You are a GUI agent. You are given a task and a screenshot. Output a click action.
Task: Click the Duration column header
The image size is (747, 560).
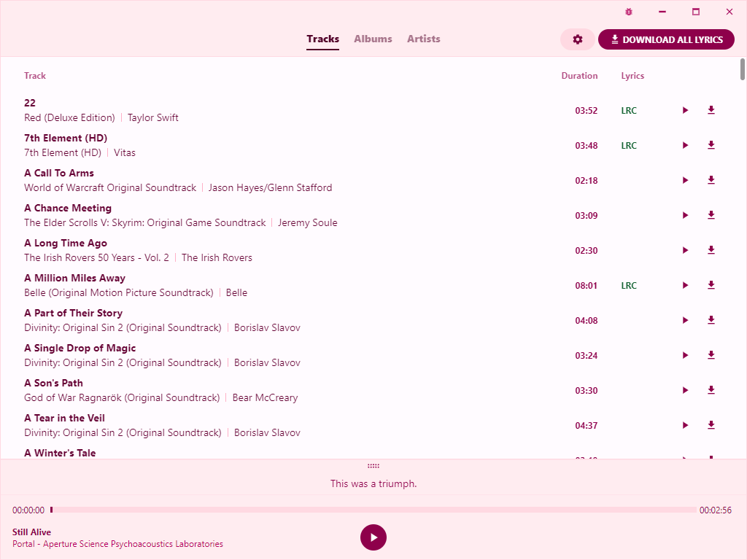[x=579, y=76]
